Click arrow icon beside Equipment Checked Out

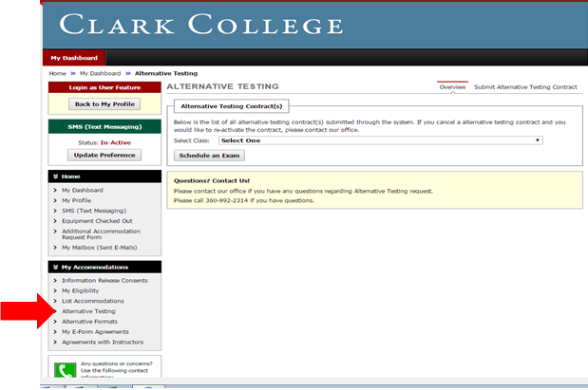coord(55,221)
